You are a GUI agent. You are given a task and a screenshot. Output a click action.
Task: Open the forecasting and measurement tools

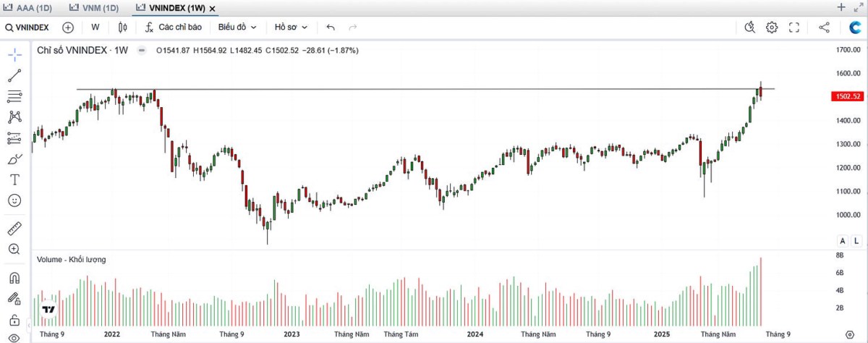coord(14,137)
